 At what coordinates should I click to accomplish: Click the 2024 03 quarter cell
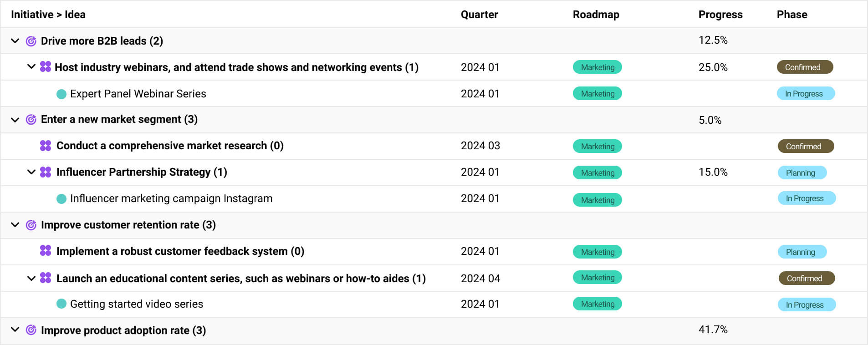tap(480, 146)
